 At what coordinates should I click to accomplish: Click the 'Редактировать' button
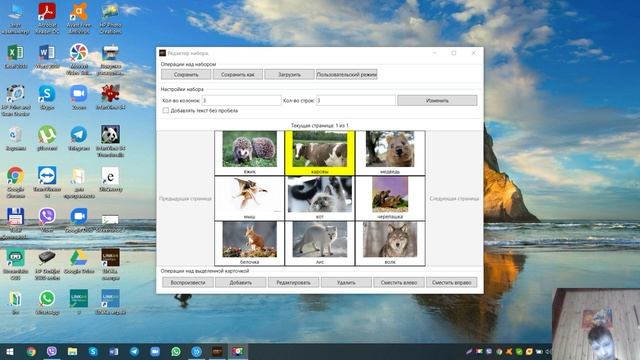point(293,282)
